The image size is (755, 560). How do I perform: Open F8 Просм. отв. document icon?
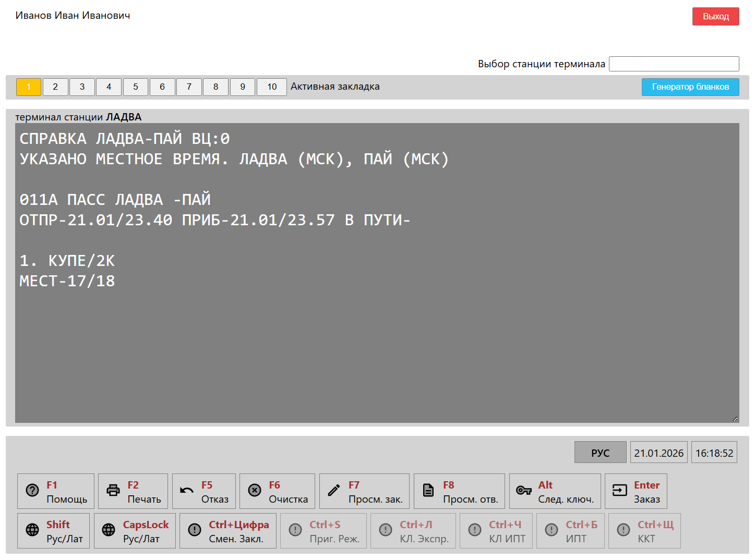(x=428, y=491)
